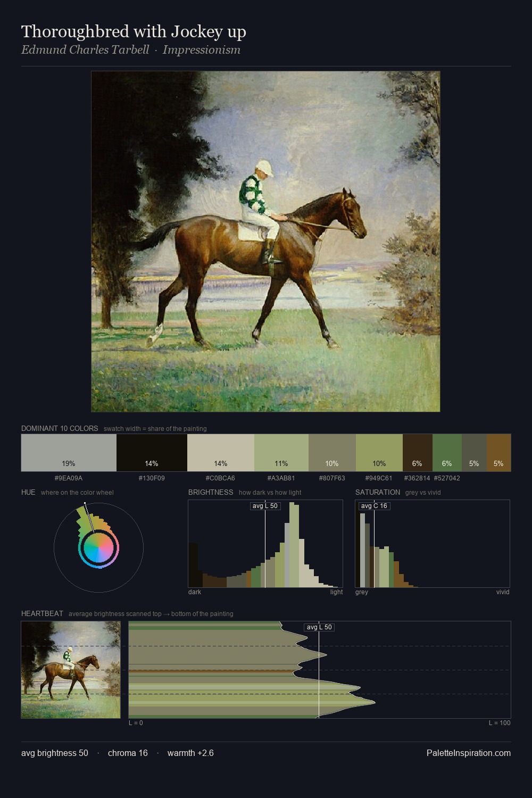Click the style label 'Impressionism'
Viewport: 532px width, 798px height.
202,50
